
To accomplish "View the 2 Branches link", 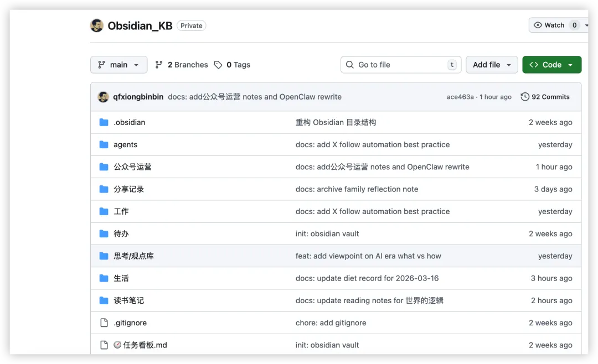I will (182, 65).
